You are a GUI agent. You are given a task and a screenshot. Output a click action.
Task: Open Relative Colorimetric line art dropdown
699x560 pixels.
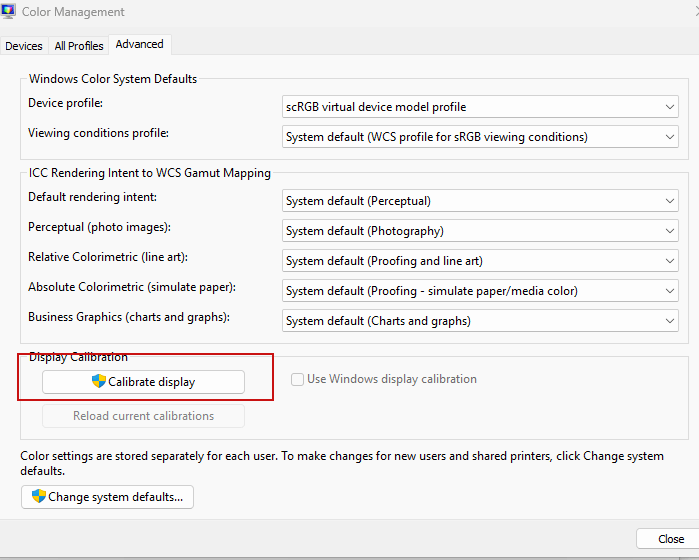pos(480,261)
